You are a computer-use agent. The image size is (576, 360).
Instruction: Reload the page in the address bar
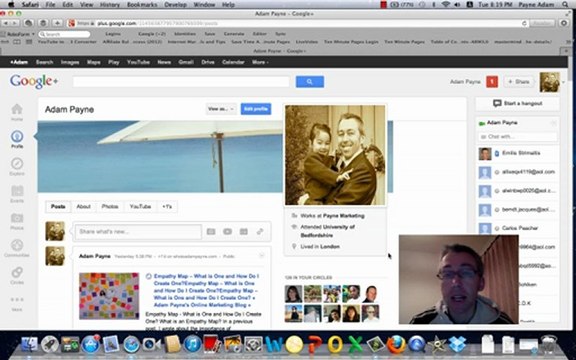pos(524,23)
